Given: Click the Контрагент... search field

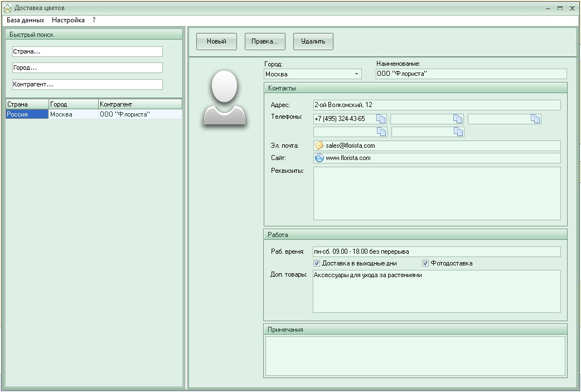Looking at the screenshot, I should tap(88, 84).
